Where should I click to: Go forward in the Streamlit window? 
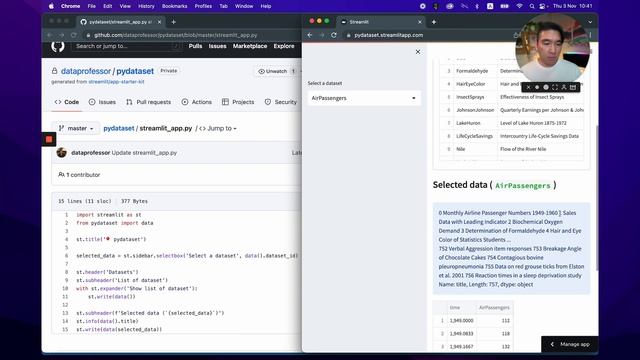click(322, 35)
